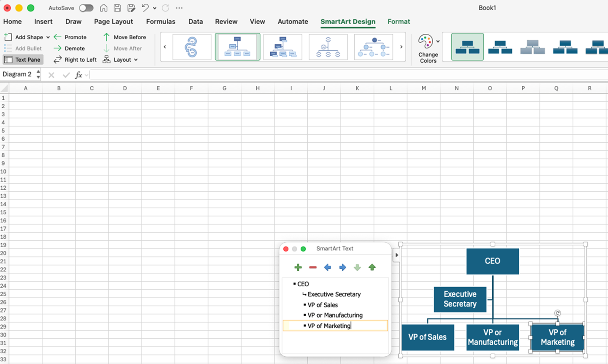The height and width of the screenshot is (364, 608).
Task: Click the green plus icon in SmartArt Text
Action: (x=298, y=267)
